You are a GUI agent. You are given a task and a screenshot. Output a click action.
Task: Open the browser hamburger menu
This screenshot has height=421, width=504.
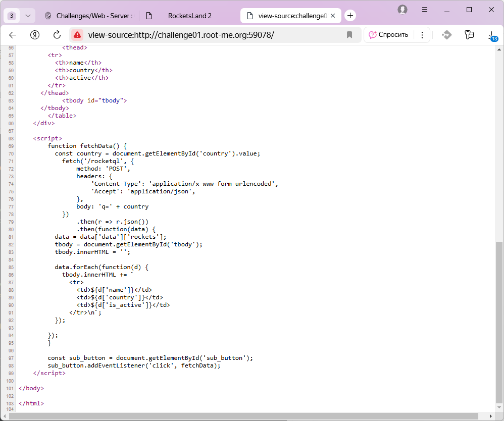pyautogui.click(x=425, y=10)
